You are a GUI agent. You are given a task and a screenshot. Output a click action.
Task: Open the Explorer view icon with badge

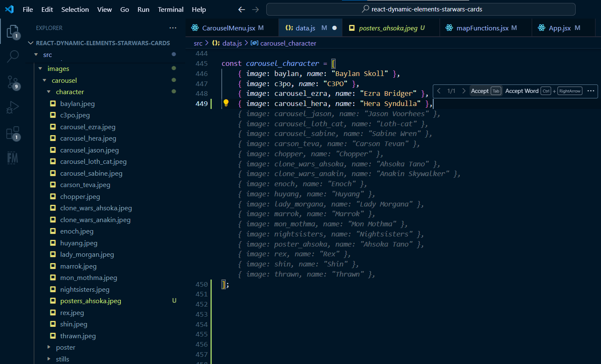13,30
